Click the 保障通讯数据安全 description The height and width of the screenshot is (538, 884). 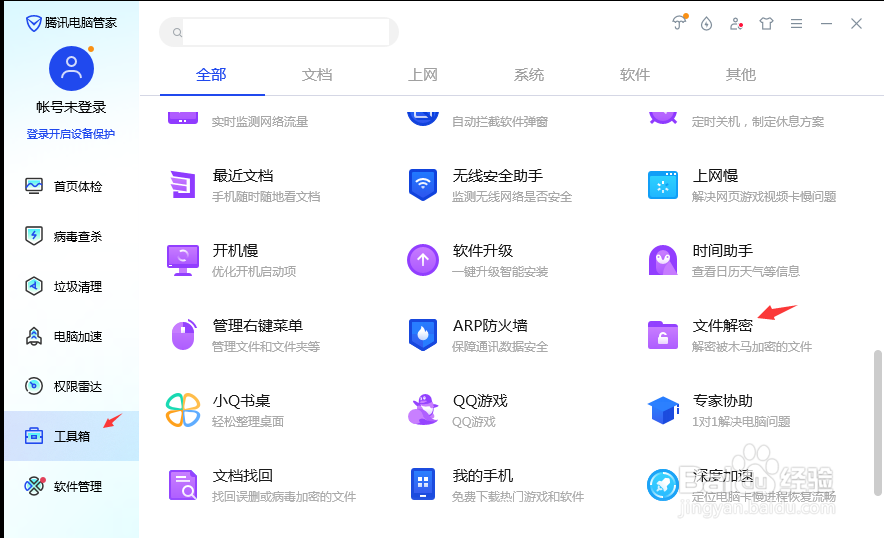tap(500, 347)
